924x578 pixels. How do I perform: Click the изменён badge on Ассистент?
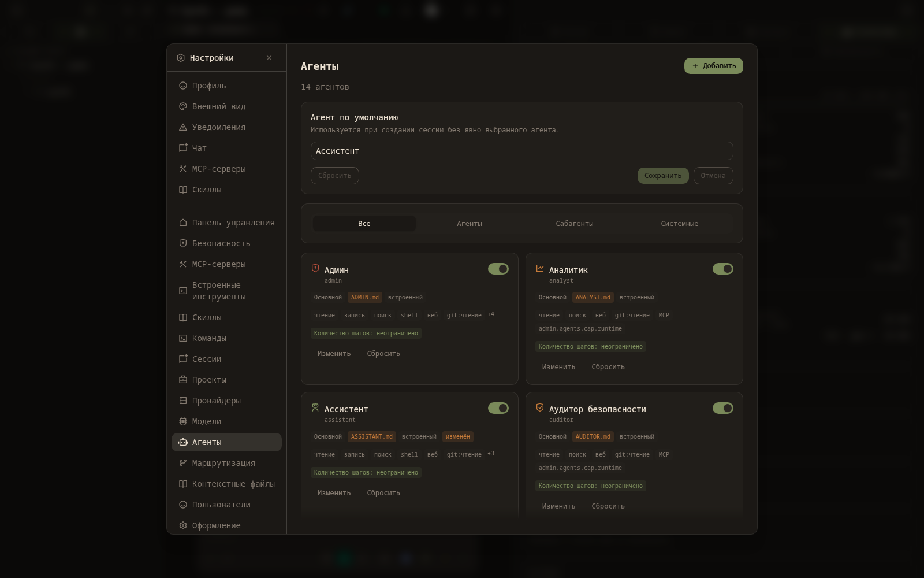coord(458,437)
